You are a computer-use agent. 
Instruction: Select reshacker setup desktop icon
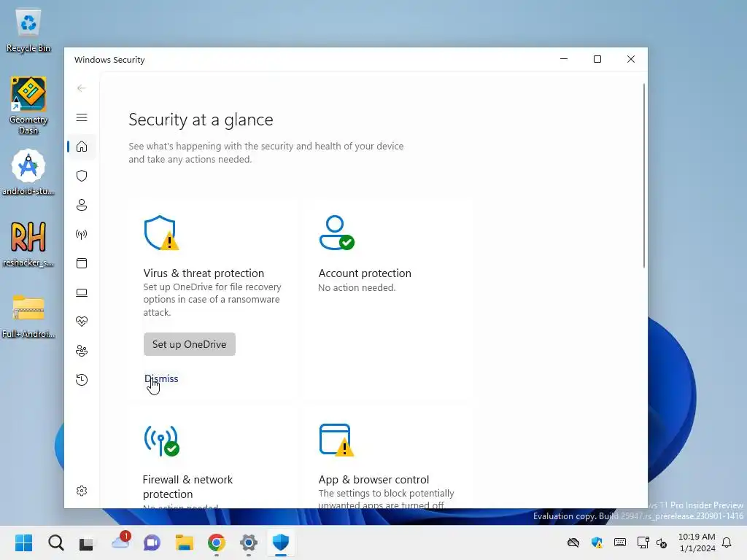(x=28, y=244)
